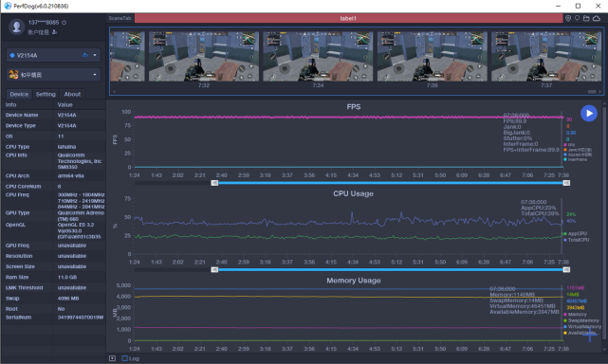Click the user avatar icon
The width and height of the screenshot is (608, 364).
[16, 27]
